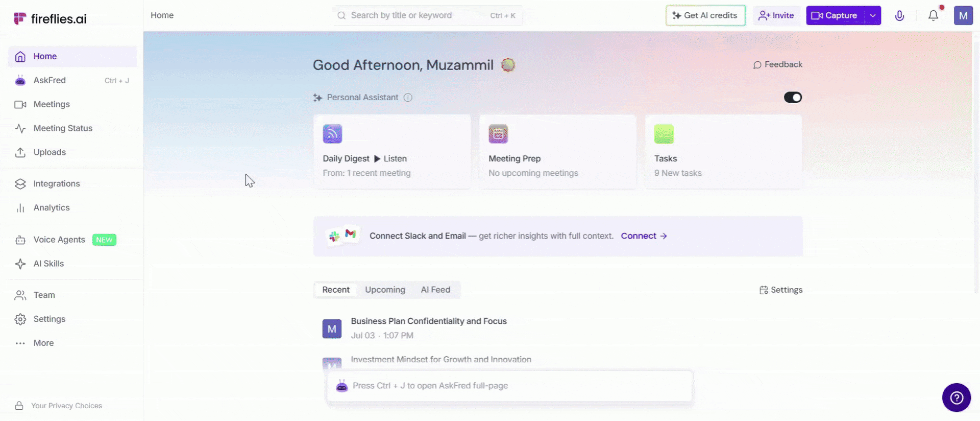
Task: Click the AskFred bot icon in prompt bar
Action: pos(342,386)
